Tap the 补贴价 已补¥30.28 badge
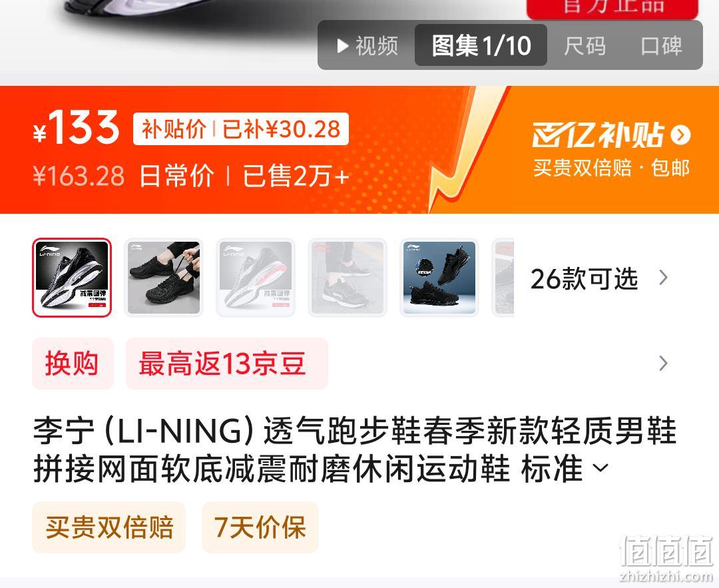 click(241, 129)
